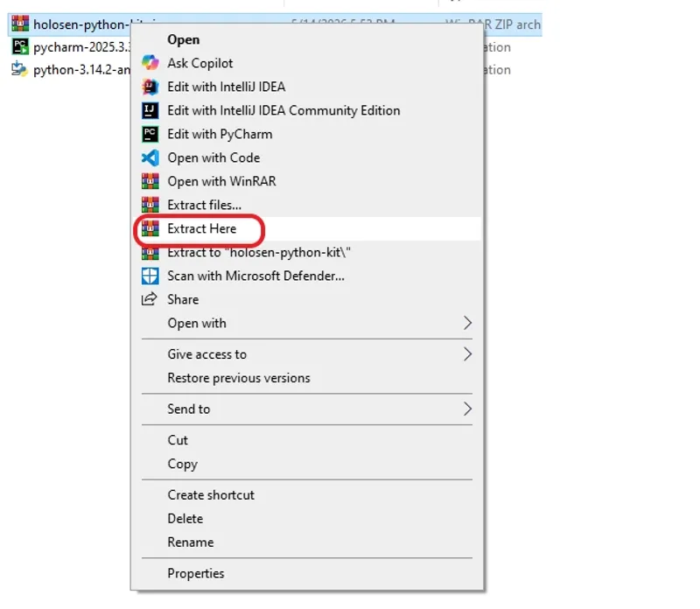Image resolution: width=700 pixels, height=609 pixels.
Task: Select Extract to "holosen-python-kit\"
Action: coord(307,252)
